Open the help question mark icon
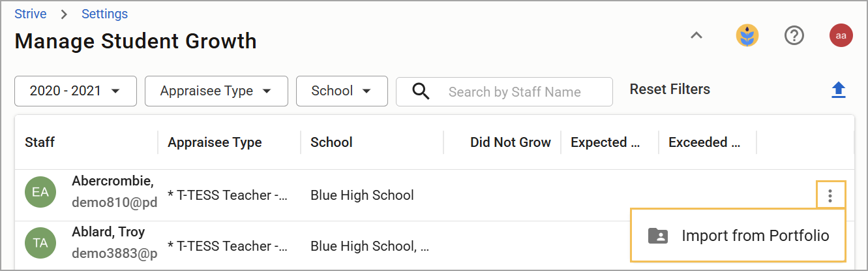Screen dimensions: 868x271 [794, 36]
